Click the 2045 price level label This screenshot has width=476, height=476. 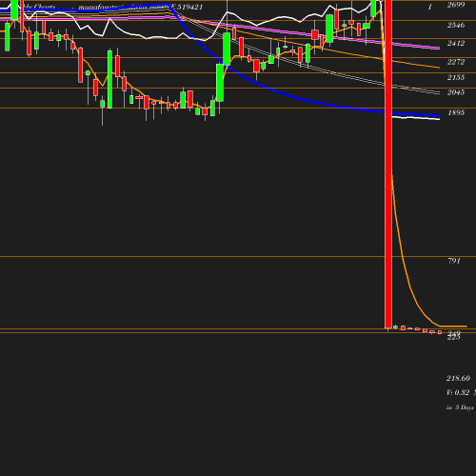(456, 92)
